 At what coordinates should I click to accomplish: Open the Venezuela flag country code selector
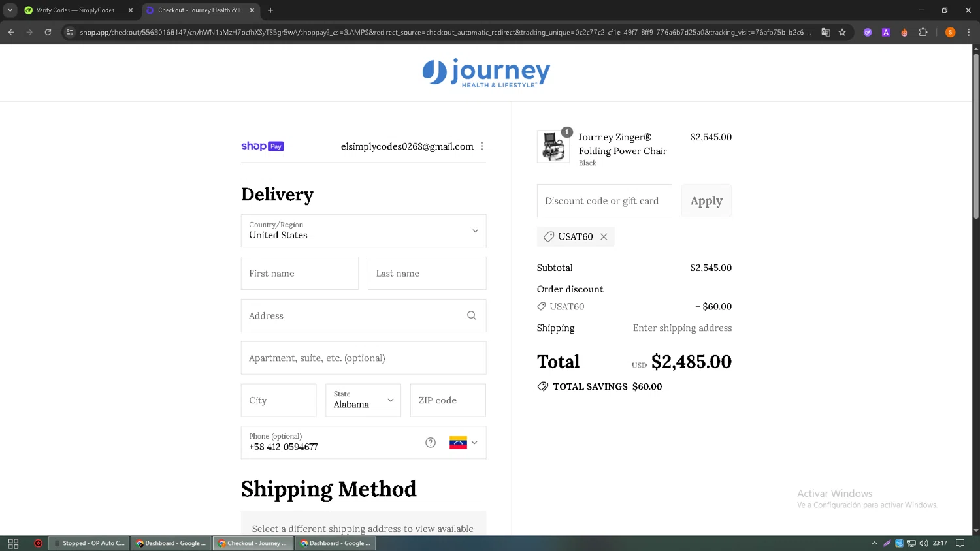click(x=463, y=443)
